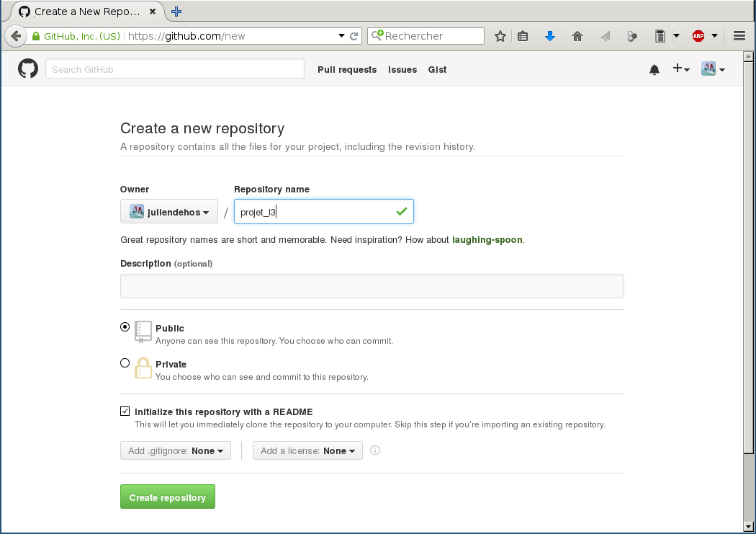Click the vertical scrollbar down arrow
756x534 pixels.
pyautogui.click(x=748, y=526)
